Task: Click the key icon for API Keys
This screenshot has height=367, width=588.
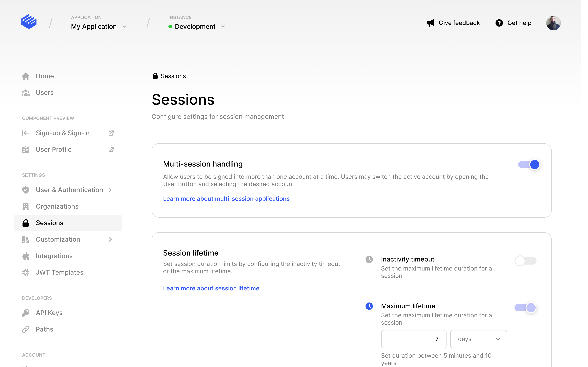Action: coord(26,313)
